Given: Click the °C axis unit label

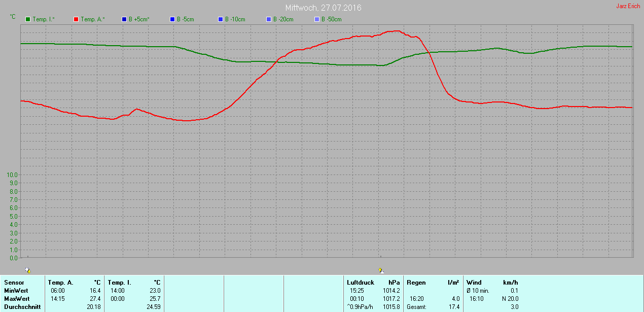Looking at the screenshot, I should coord(13,17).
